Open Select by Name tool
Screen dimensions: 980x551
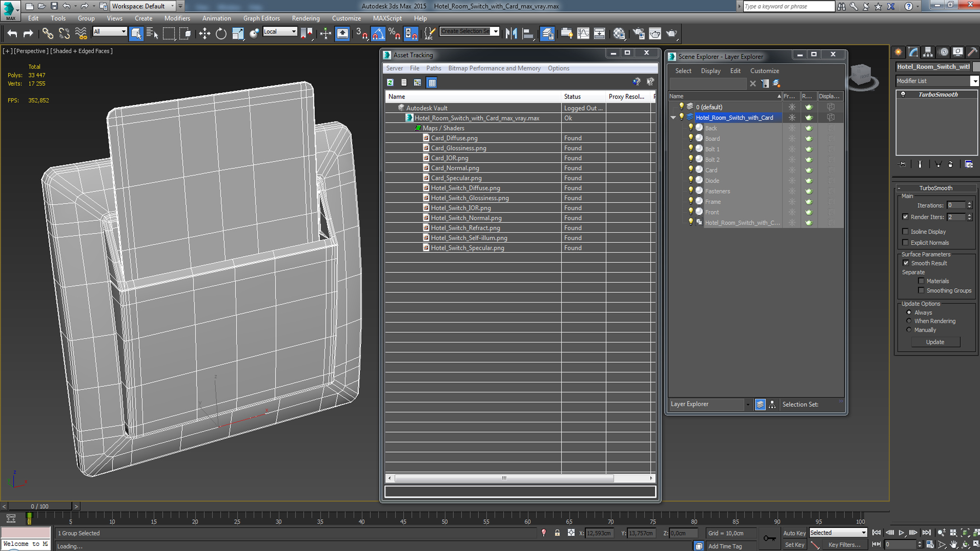[x=152, y=34]
